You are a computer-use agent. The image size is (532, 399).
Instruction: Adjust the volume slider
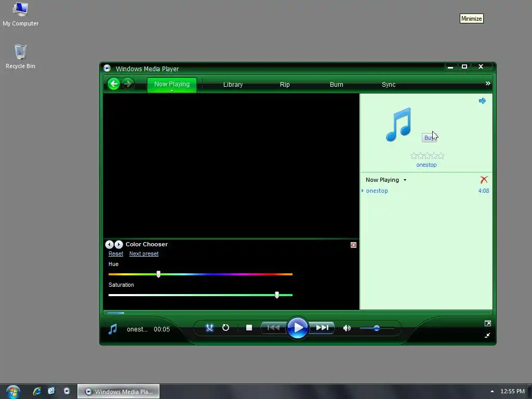pyautogui.click(x=377, y=328)
